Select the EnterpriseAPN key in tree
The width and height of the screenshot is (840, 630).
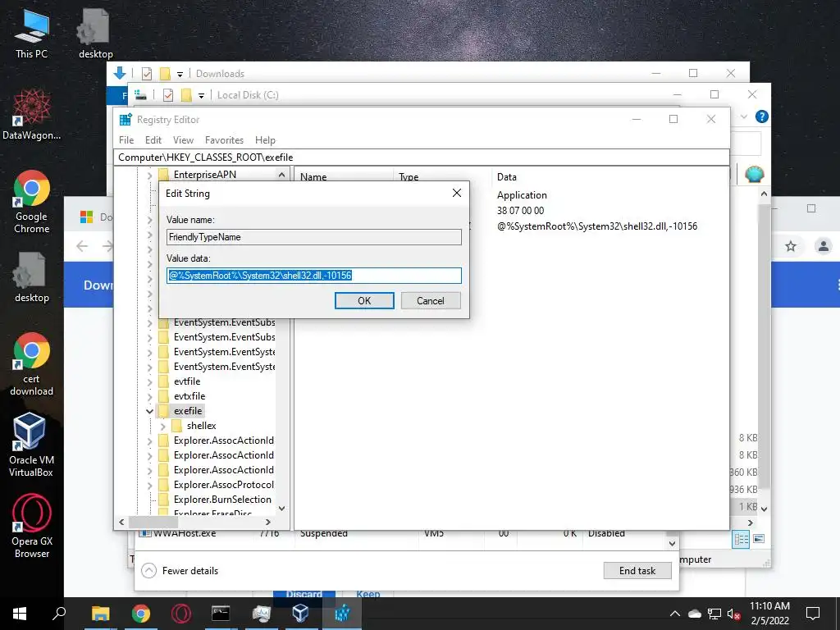click(x=204, y=175)
